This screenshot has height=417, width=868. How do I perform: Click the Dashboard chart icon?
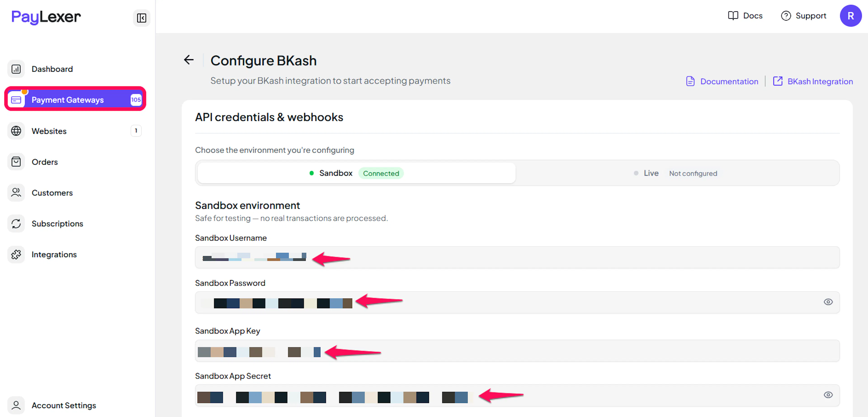click(16, 69)
